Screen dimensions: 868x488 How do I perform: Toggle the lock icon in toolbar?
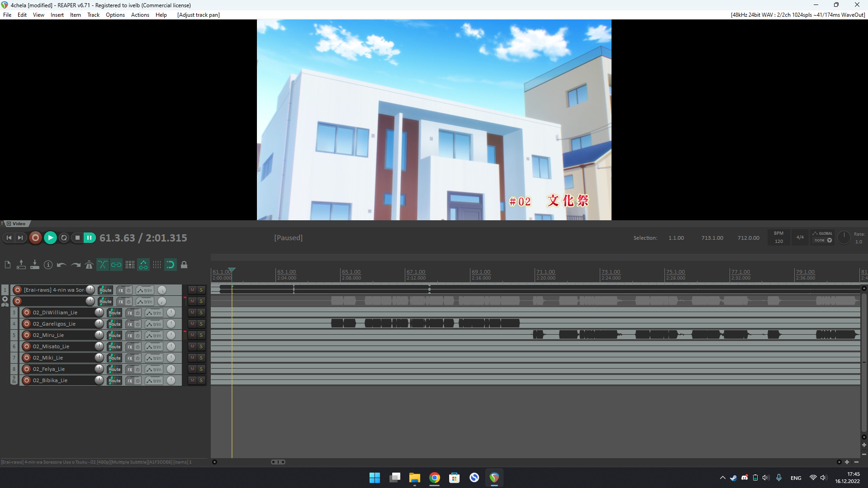(184, 265)
